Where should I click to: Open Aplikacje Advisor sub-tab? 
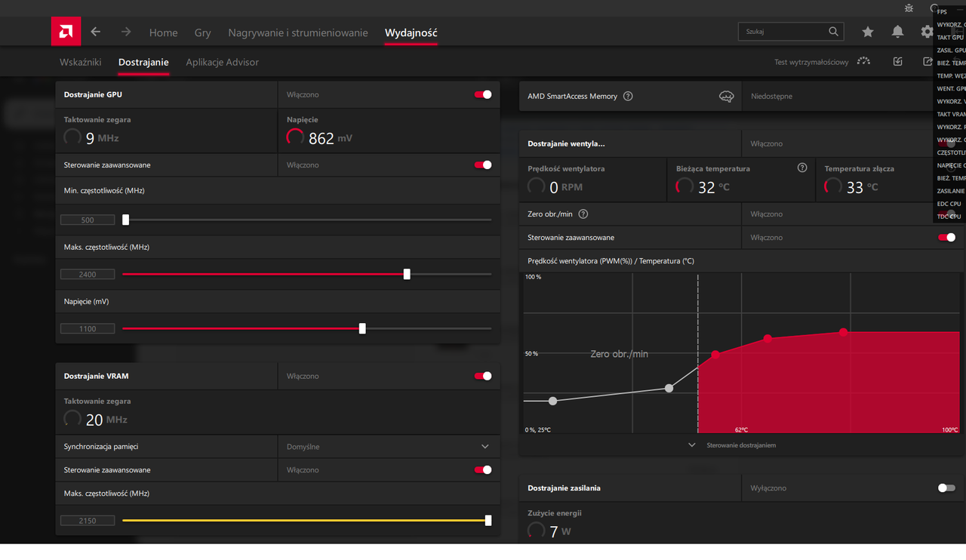point(223,62)
